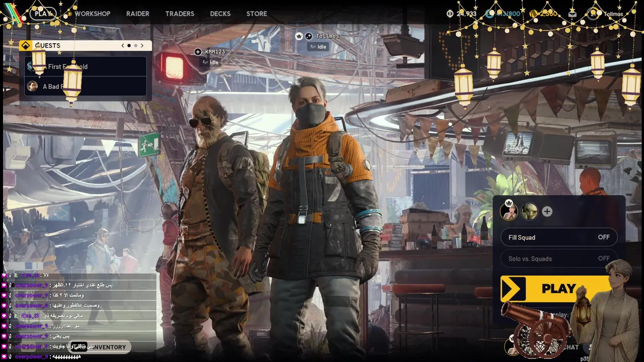The height and width of the screenshot is (362, 644).
Task: Open the 'A Bad F...' quest row
Action: tap(86, 86)
